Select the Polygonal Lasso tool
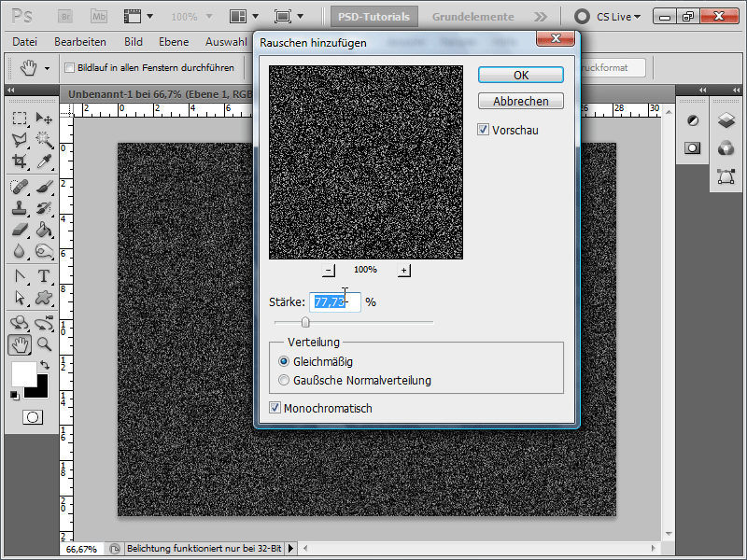Image resolution: width=747 pixels, height=560 pixels. point(19,139)
